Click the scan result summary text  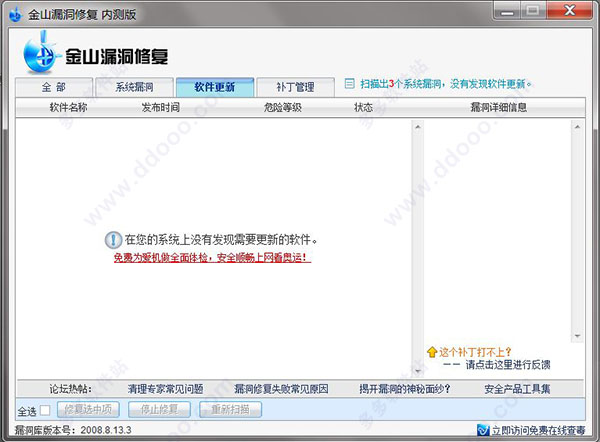click(x=446, y=84)
